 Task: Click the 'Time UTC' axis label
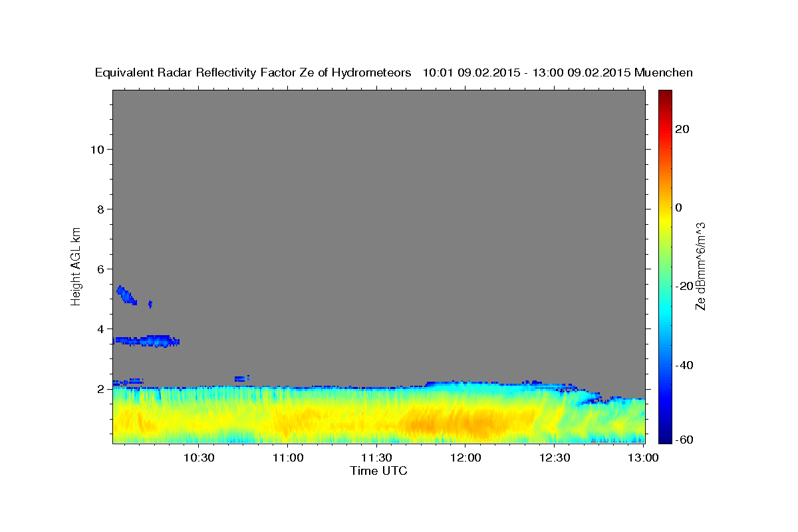(x=378, y=471)
